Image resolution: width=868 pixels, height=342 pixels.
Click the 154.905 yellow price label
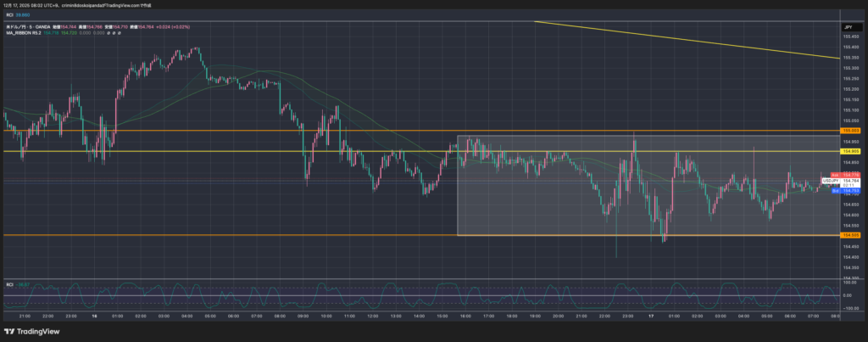(x=850, y=151)
